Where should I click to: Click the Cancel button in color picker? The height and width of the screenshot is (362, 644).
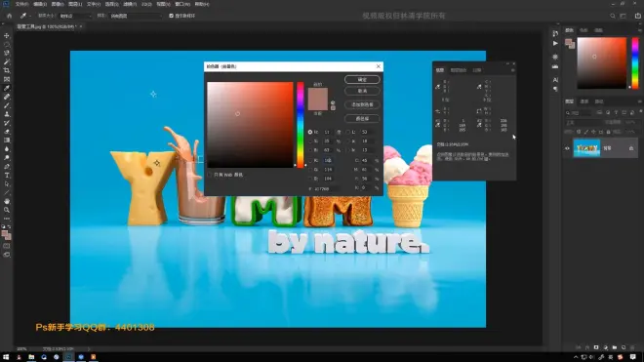pos(362,91)
